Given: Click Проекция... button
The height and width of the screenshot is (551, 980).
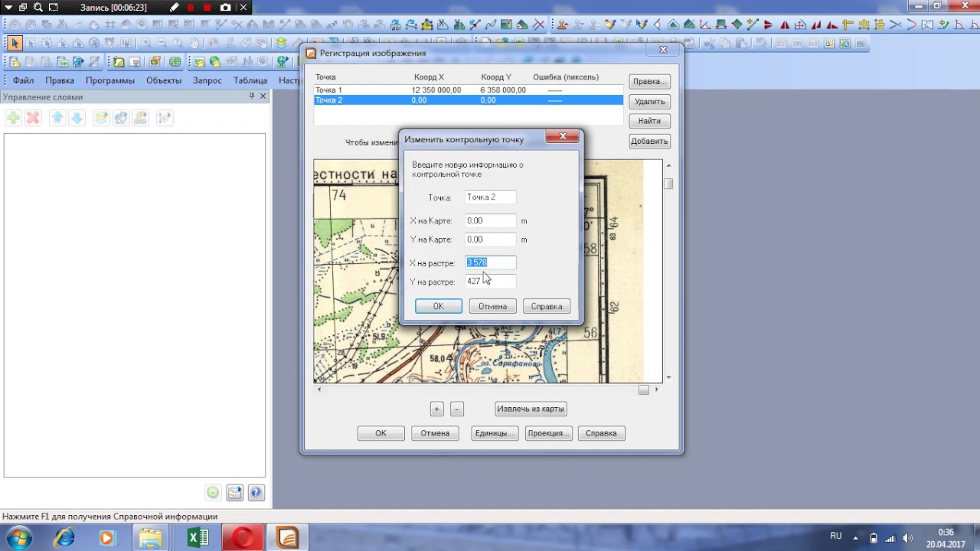Looking at the screenshot, I should pos(548,433).
